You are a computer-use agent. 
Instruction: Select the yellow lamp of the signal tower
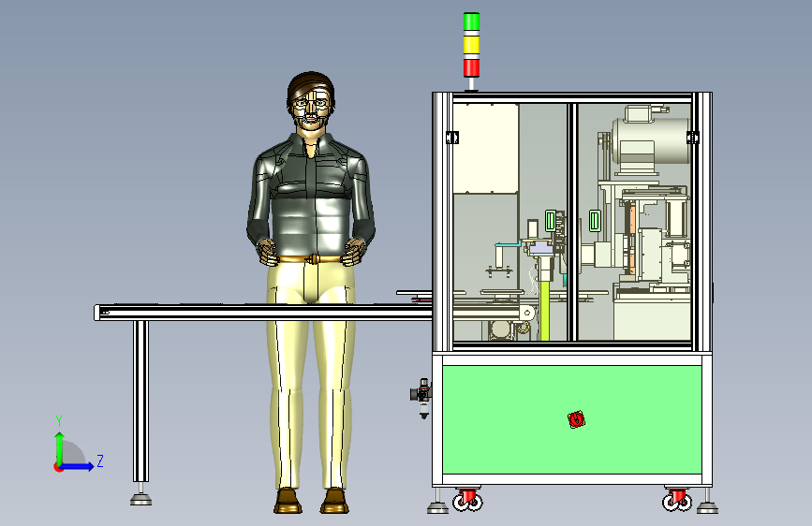pos(471,44)
